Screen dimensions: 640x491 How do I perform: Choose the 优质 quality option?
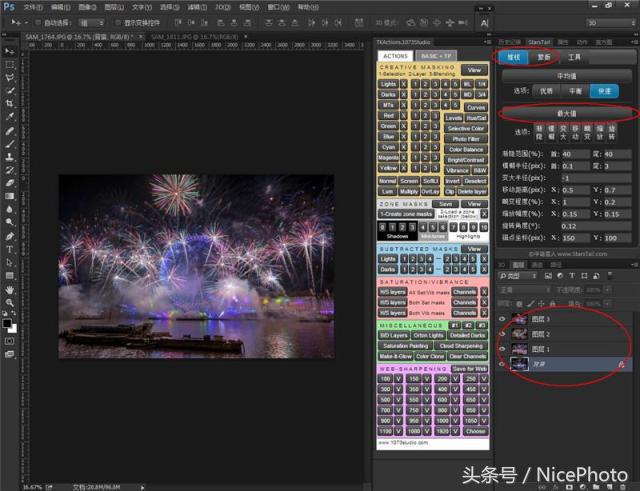pos(547,91)
